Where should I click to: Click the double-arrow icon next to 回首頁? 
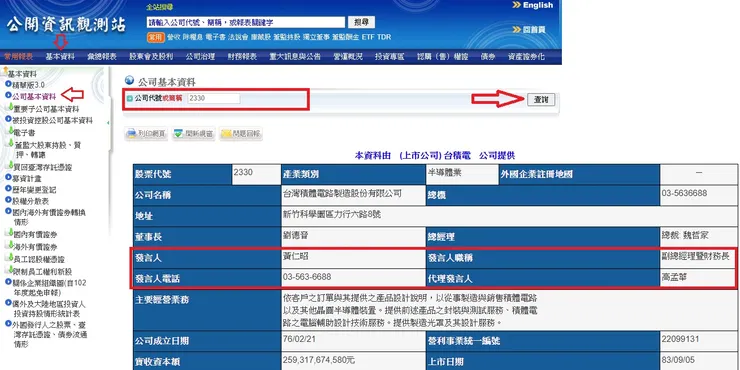coord(517,29)
